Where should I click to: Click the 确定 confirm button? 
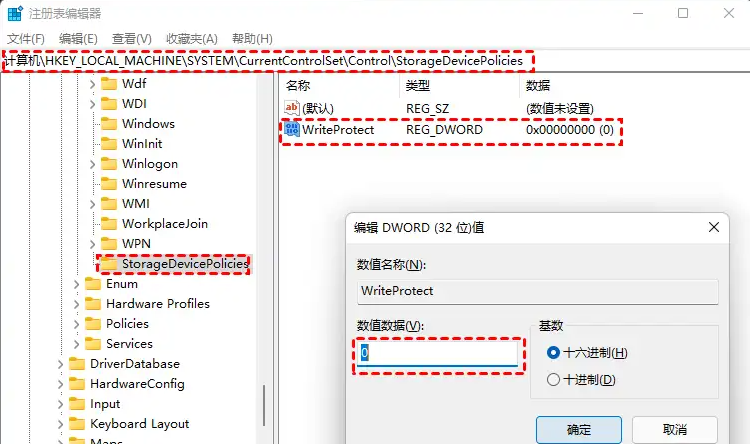tap(579, 430)
